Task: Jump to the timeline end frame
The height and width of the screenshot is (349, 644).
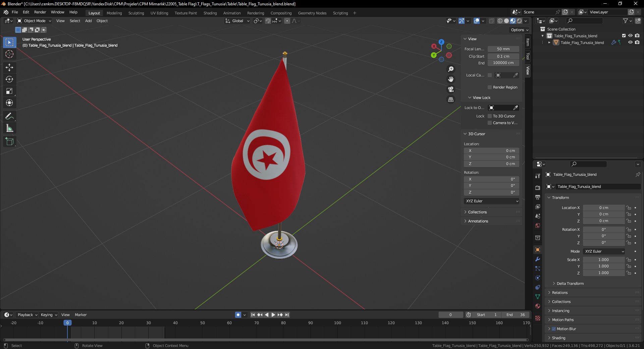Action: click(x=287, y=315)
